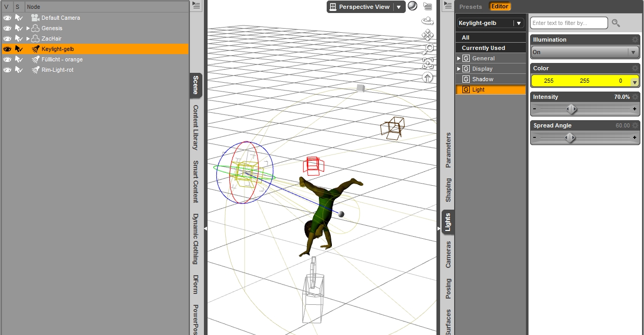Select the Genesis figure node
644x335 pixels.
pos(52,28)
